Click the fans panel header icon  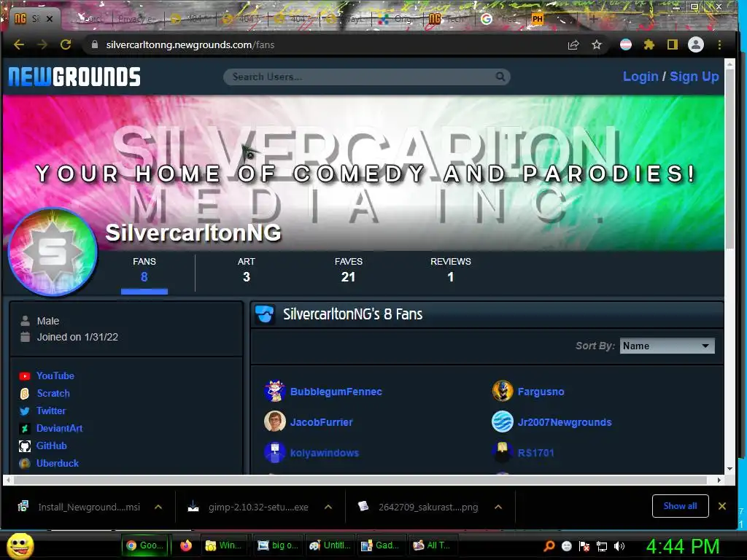264,314
